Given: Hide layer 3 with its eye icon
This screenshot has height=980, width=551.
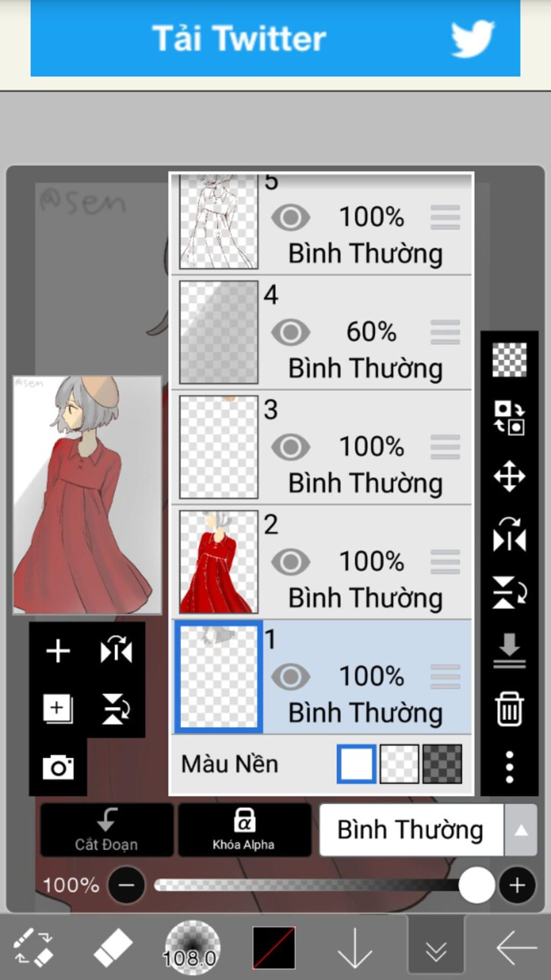Looking at the screenshot, I should [x=291, y=446].
